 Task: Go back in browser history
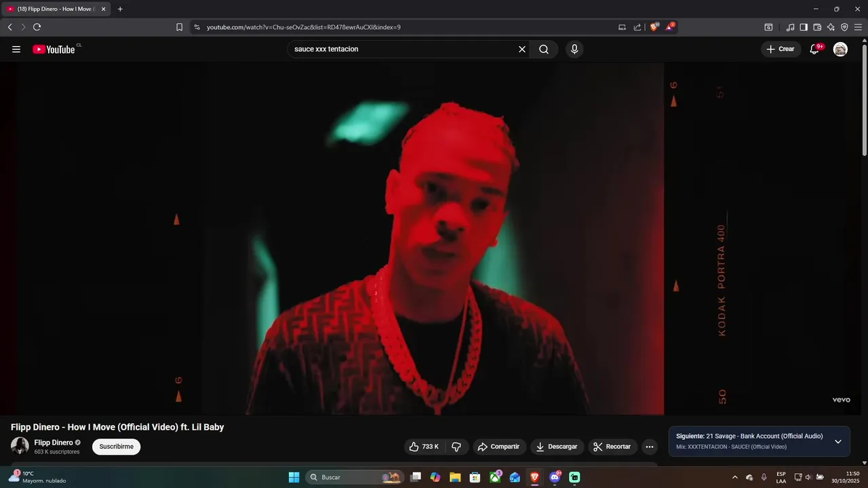(x=9, y=27)
